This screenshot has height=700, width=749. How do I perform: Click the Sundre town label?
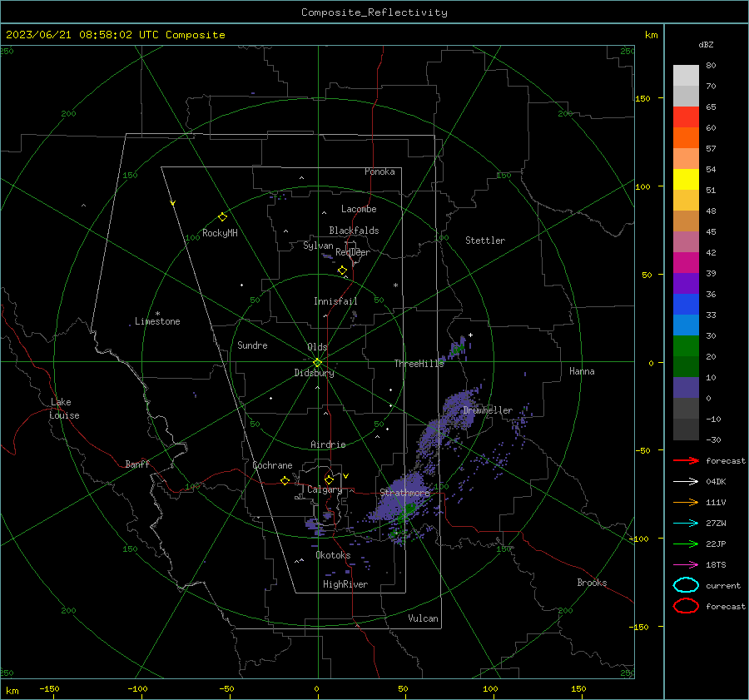point(252,345)
